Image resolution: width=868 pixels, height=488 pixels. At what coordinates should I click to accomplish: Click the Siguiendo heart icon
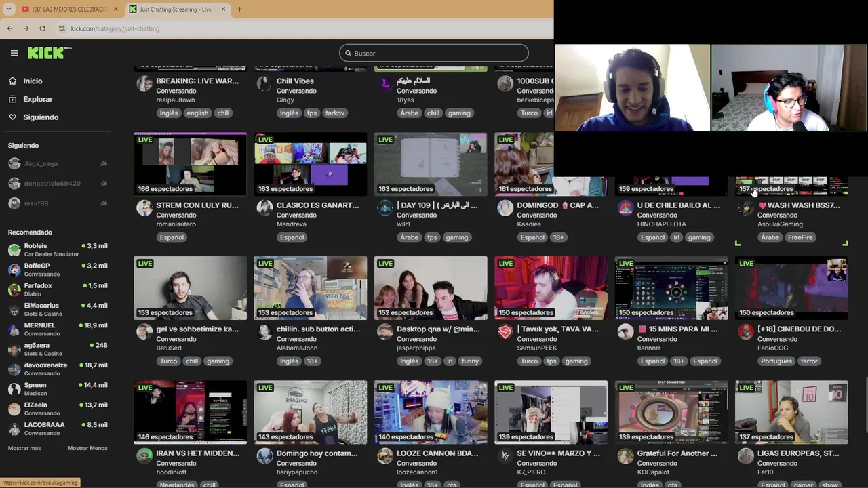pyautogui.click(x=13, y=117)
